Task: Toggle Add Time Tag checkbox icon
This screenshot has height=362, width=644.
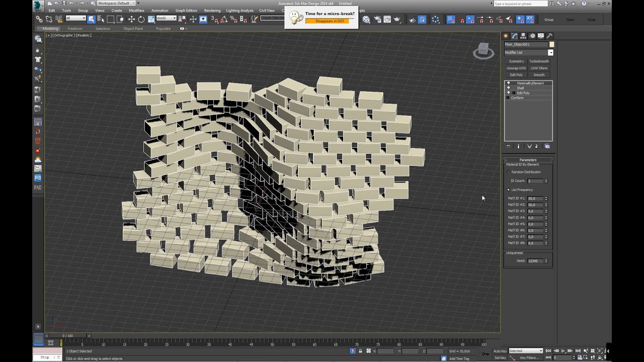Action: pyautogui.click(x=444, y=358)
